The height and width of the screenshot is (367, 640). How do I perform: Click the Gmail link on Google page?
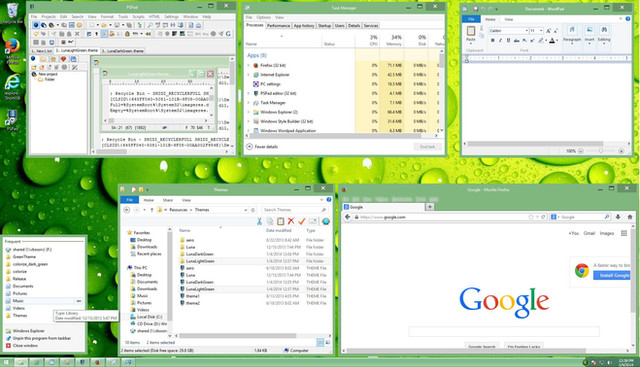589,233
